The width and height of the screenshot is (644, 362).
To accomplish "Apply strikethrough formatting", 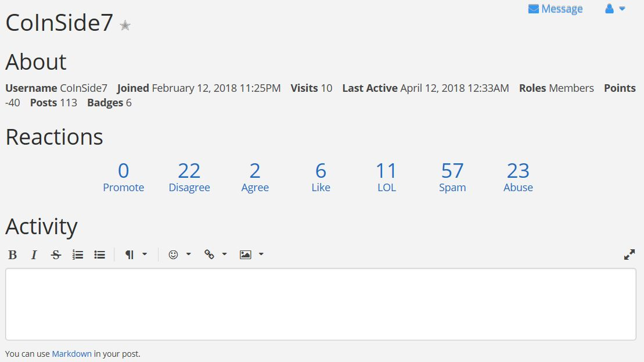I will (x=56, y=255).
